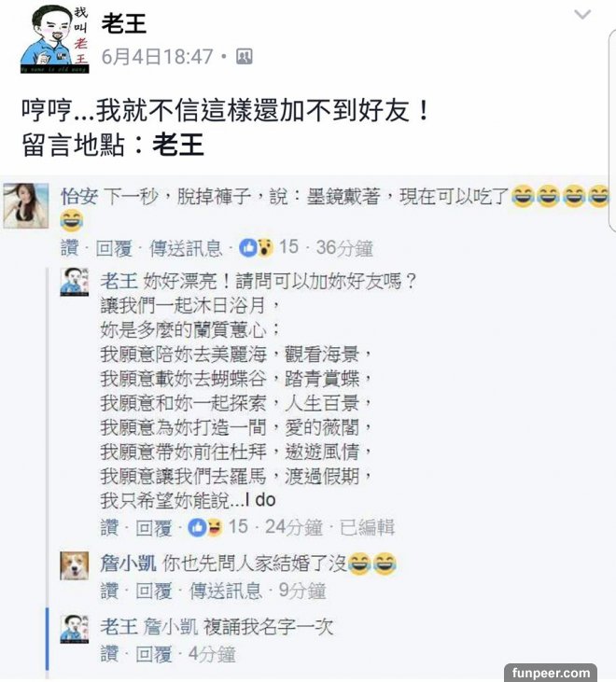Like 詹小凱's comment with 讚
This screenshot has width=616, height=682.
[109, 592]
